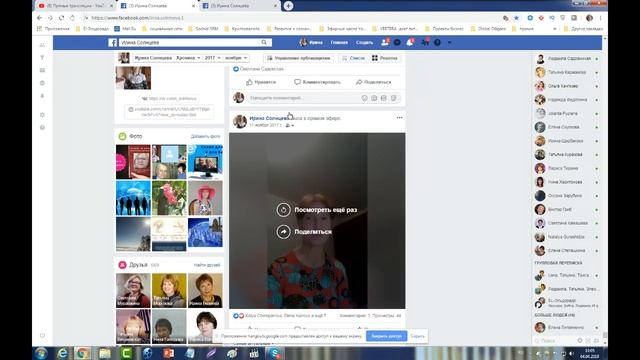Click the Windows Start button

pyautogui.click(x=41, y=353)
